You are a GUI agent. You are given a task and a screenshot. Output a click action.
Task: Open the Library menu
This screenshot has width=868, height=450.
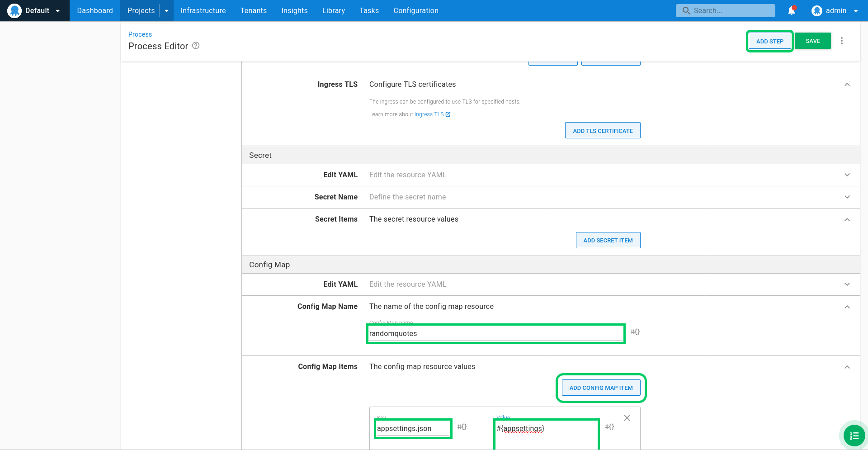pos(334,10)
